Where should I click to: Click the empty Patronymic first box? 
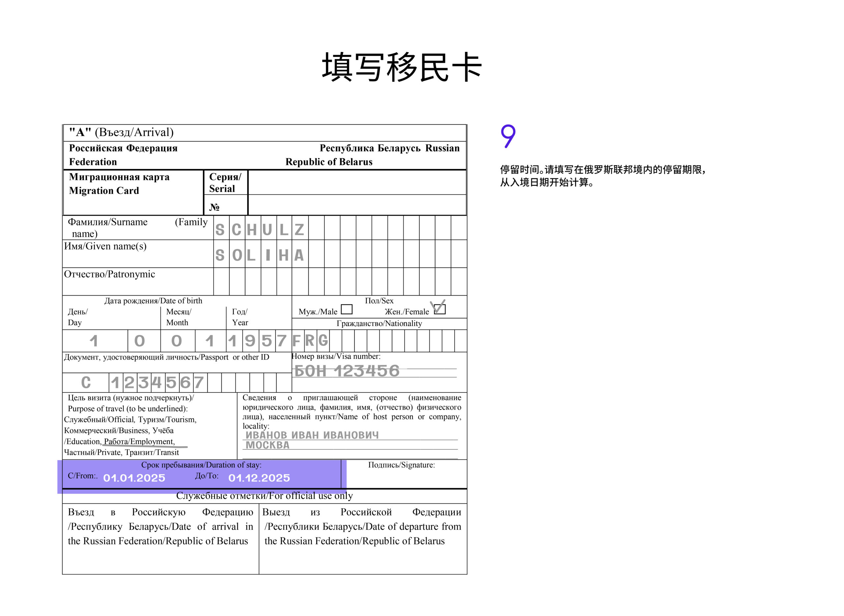click(x=221, y=281)
